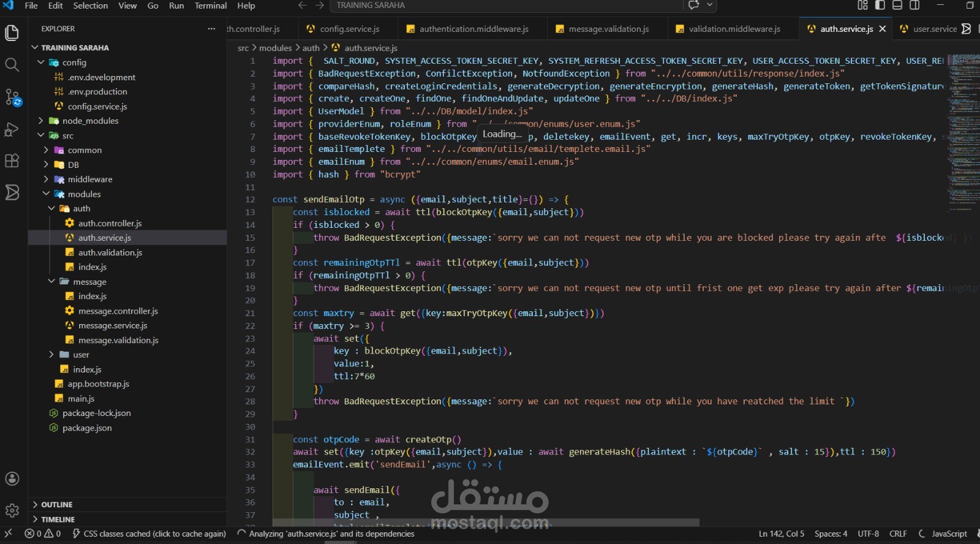Open the Extensions view icon

pos(12,161)
